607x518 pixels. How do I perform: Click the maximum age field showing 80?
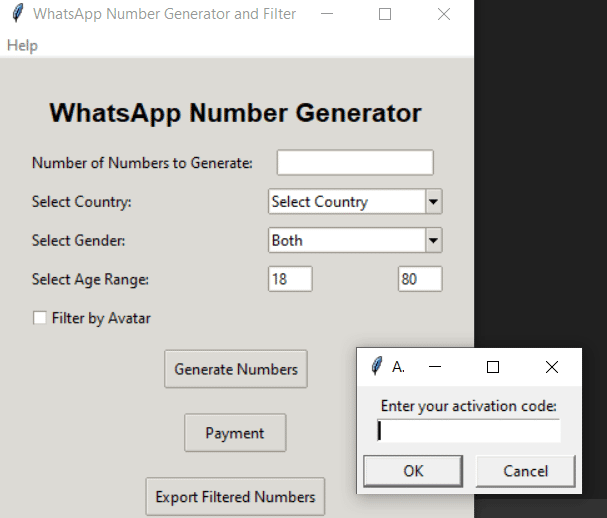pos(420,279)
